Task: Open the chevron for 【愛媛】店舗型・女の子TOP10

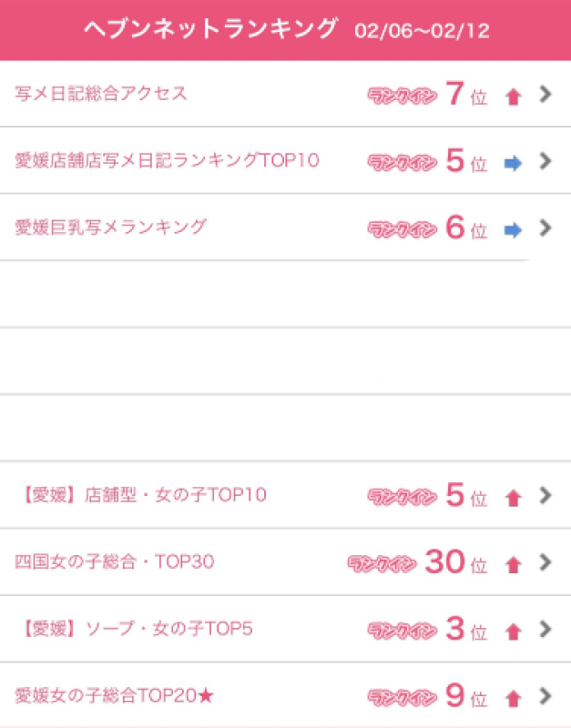Action: 546,495
